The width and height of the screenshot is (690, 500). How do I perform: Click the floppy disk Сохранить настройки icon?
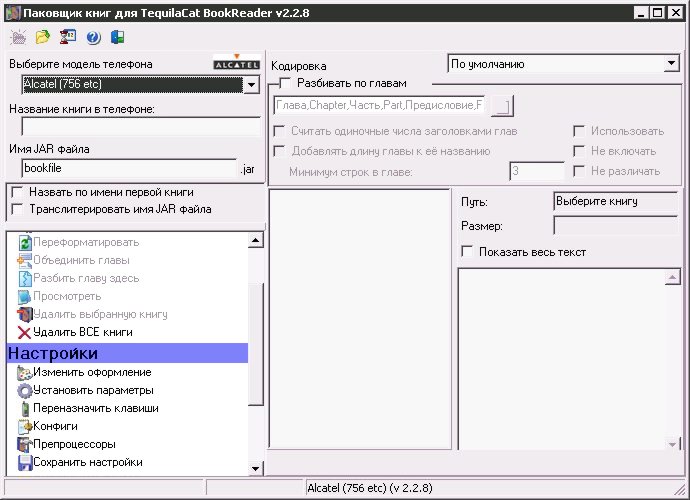click(x=25, y=463)
